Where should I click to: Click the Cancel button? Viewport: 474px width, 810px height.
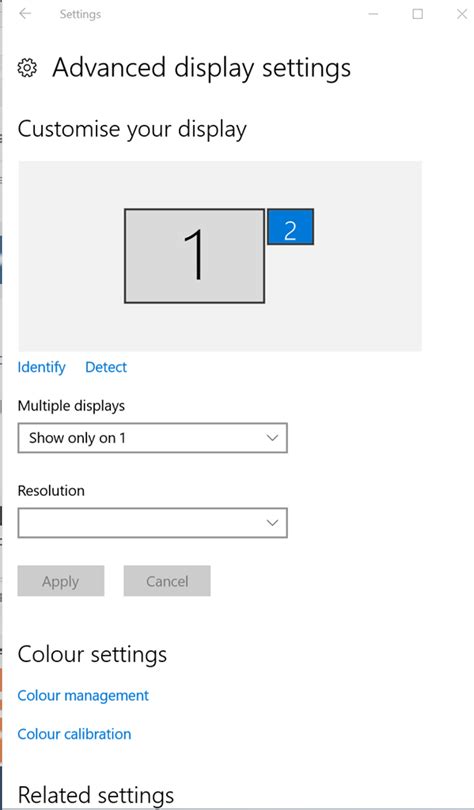pos(167,581)
